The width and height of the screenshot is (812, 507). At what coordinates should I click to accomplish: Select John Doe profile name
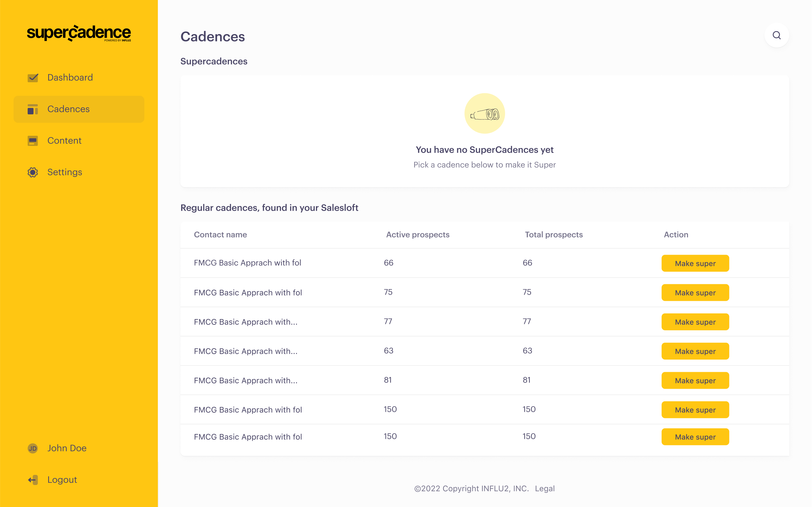coord(67,448)
